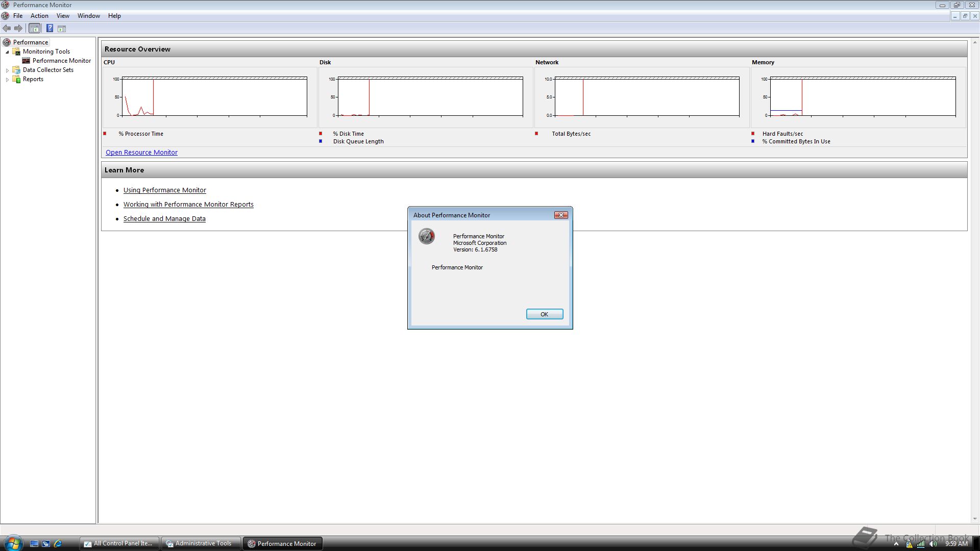Click the content pane scroll up arrow
Viewport: 980px width, 551px height.
pos(975,42)
